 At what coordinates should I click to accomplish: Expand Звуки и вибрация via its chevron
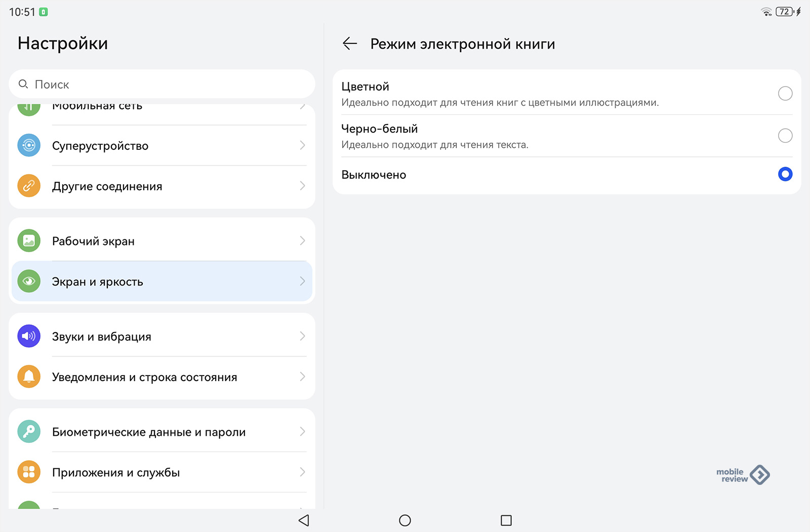302,336
